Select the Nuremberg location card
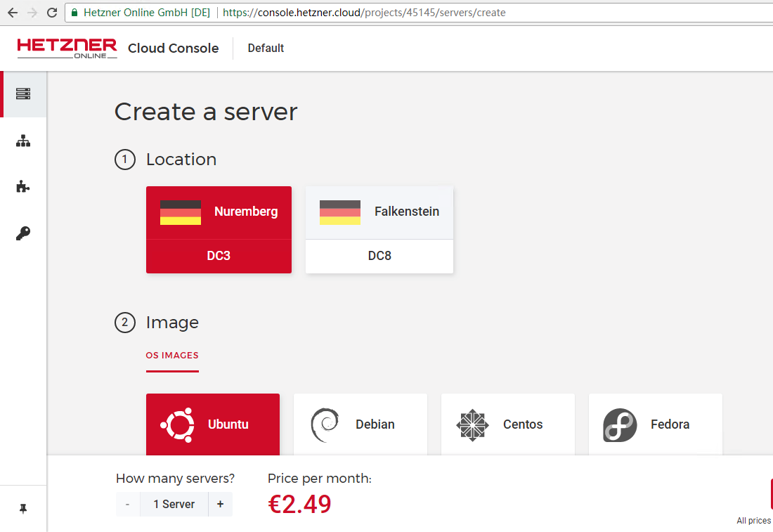This screenshot has height=532, width=773. click(219, 229)
